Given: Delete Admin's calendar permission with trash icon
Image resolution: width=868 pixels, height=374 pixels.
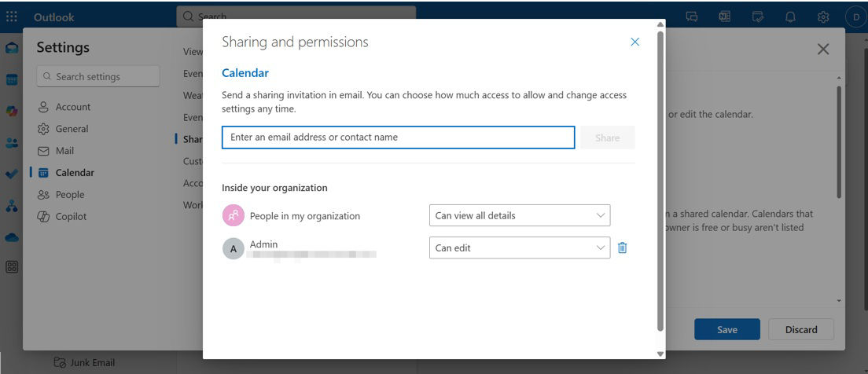Looking at the screenshot, I should click(622, 248).
